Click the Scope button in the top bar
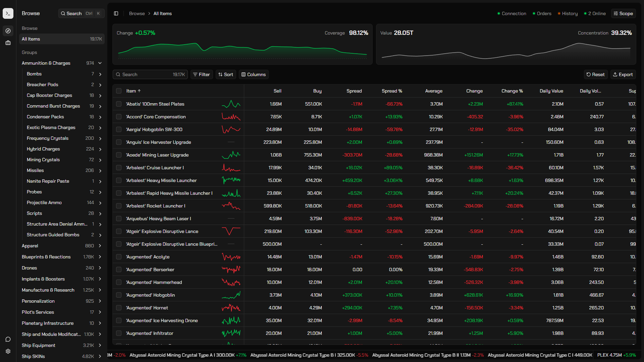The width and height of the screenshot is (644, 362). [623, 13]
